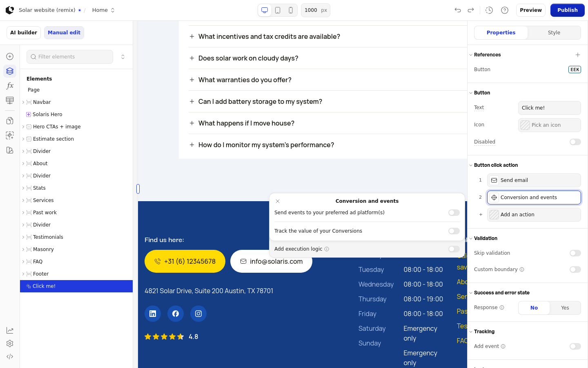Switch to the Properties tab
This screenshot has width=588, height=368.
point(501,33)
